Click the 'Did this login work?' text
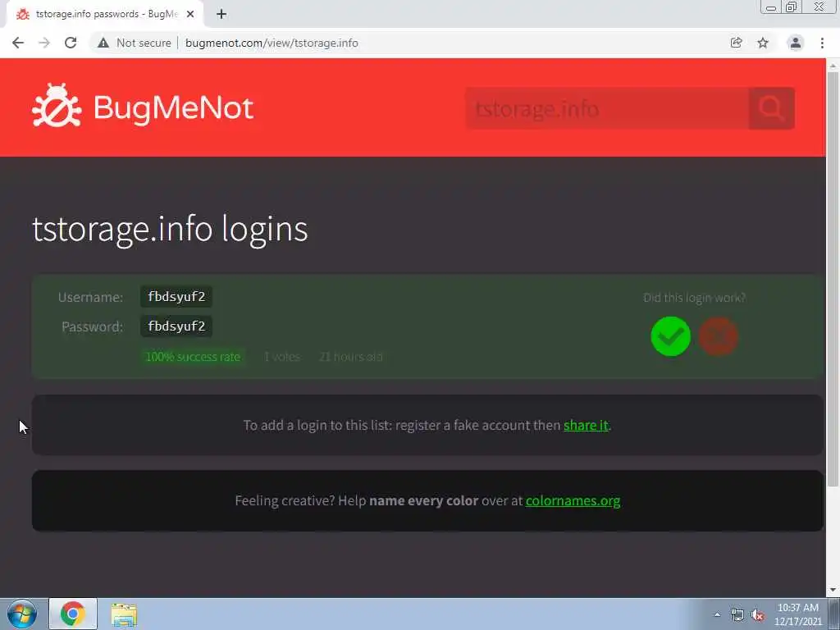 click(x=694, y=298)
